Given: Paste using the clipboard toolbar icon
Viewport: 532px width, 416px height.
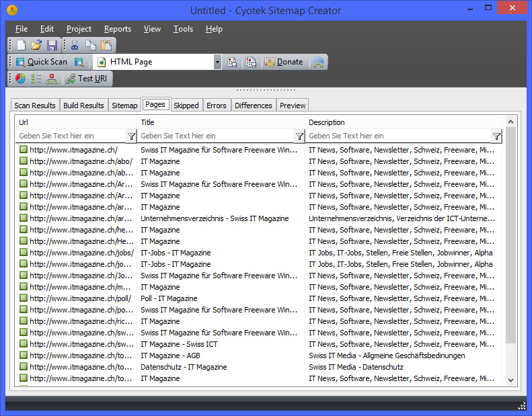Looking at the screenshot, I should point(106,45).
